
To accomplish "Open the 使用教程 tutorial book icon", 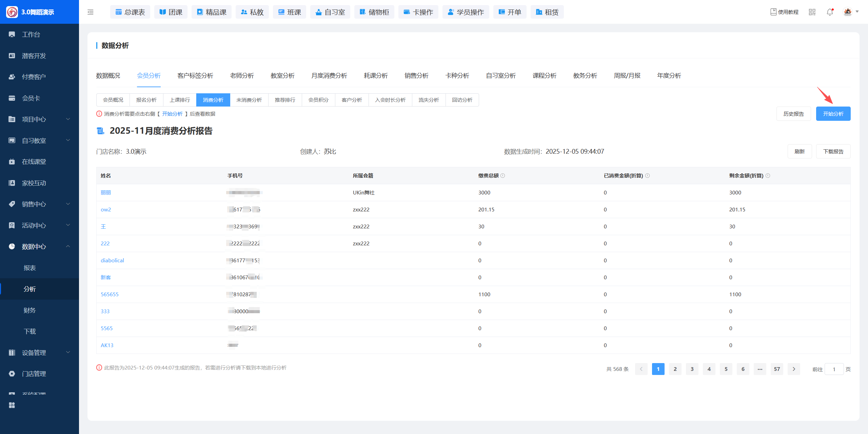I will click(x=773, y=12).
